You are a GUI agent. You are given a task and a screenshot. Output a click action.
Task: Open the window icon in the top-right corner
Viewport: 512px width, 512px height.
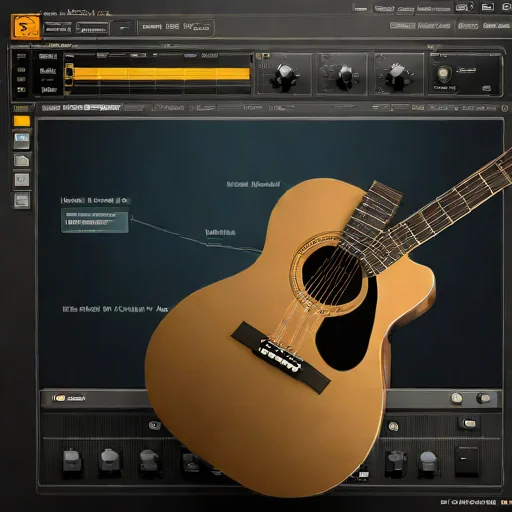[x=488, y=7]
